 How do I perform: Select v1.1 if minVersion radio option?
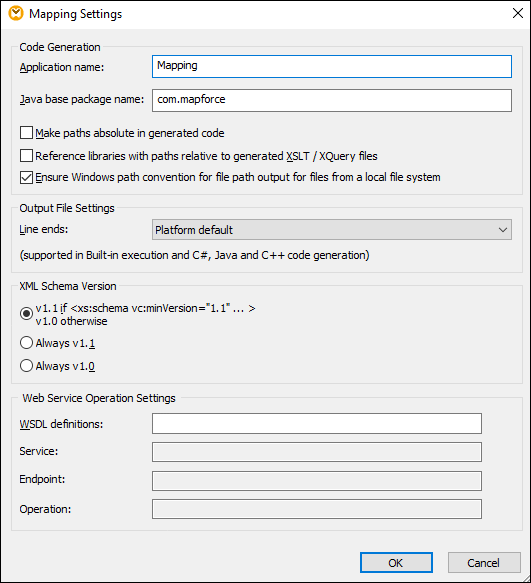coord(26,313)
